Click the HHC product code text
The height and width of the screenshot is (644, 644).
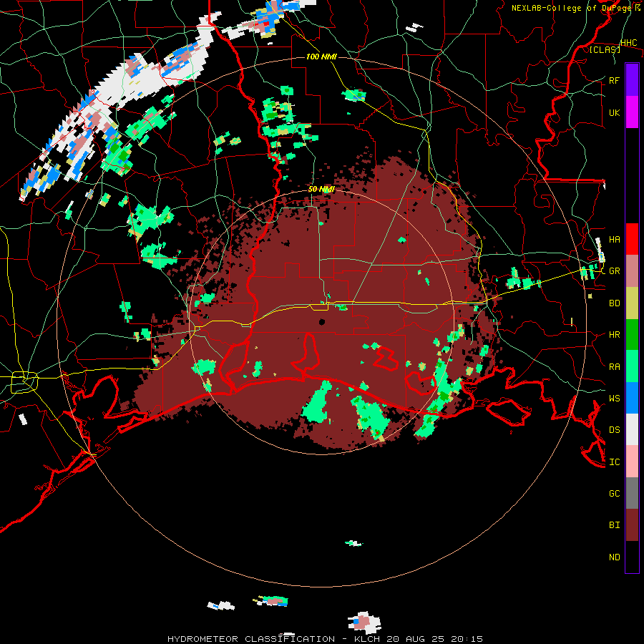pyautogui.click(x=628, y=43)
